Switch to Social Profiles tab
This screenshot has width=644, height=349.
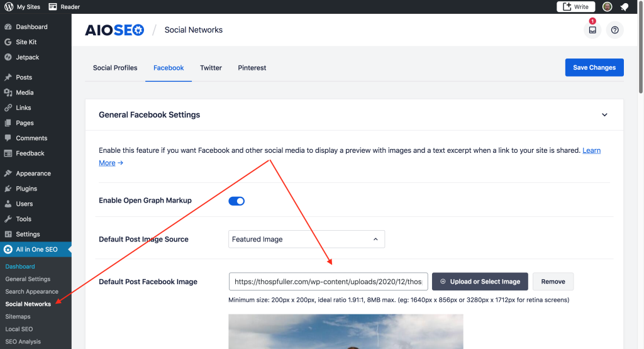coord(115,68)
